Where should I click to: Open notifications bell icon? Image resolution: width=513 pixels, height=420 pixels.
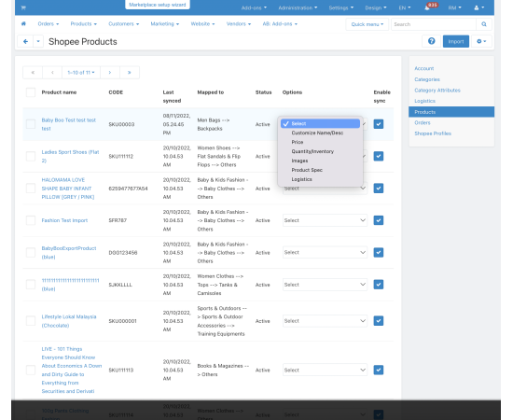[x=427, y=7]
